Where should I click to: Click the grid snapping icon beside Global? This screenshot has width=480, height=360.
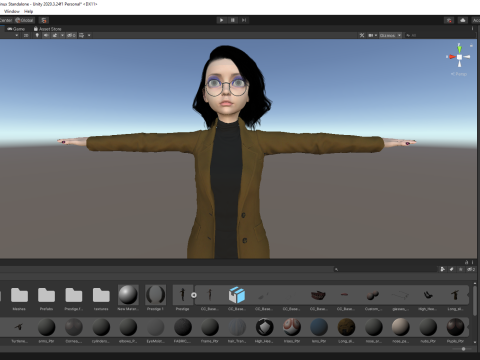click(x=44, y=20)
